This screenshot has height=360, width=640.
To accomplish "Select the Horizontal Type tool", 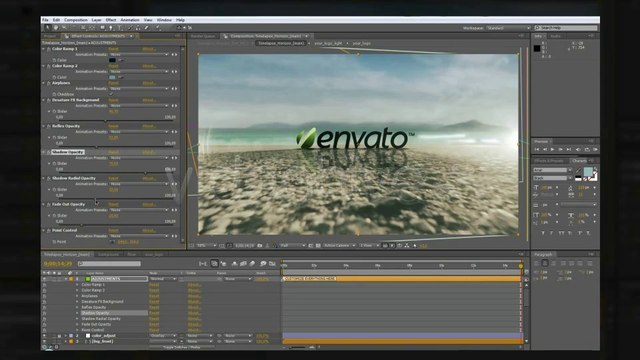I will click(x=120, y=28).
